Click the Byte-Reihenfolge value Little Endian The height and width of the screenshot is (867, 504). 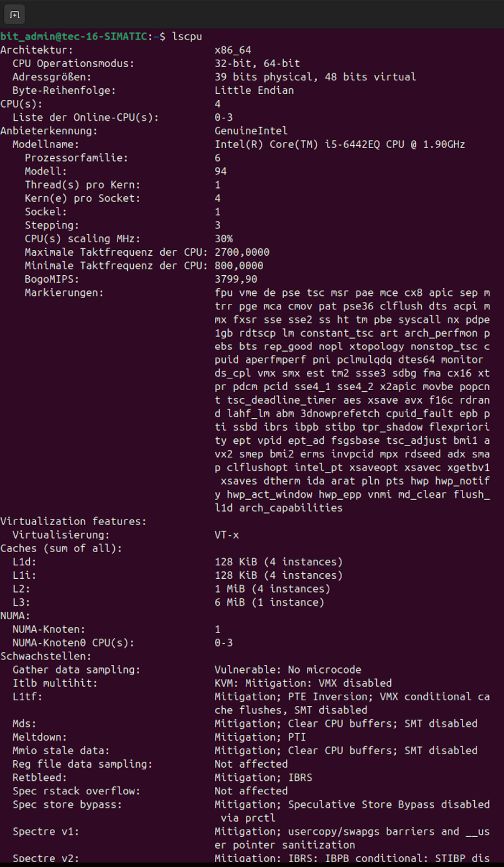click(254, 90)
